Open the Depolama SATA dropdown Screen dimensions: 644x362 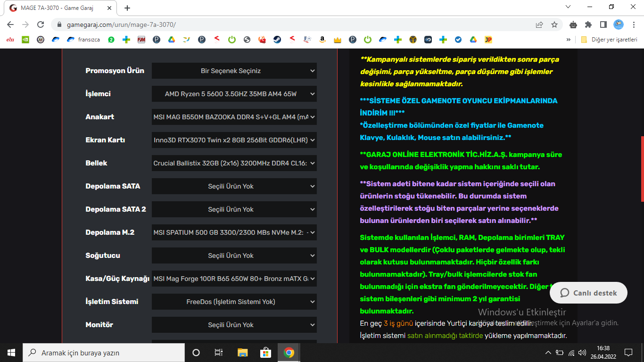(234, 186)
